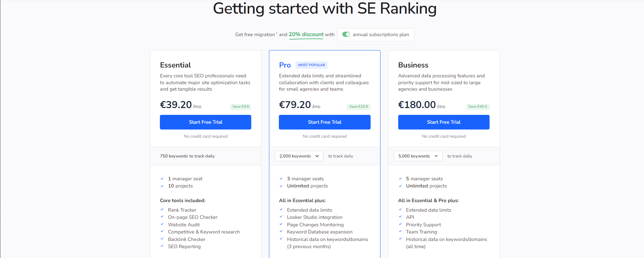This screenshot has width=644, height=258.
Task: Start the Business plan free trial
Action: 444,122
